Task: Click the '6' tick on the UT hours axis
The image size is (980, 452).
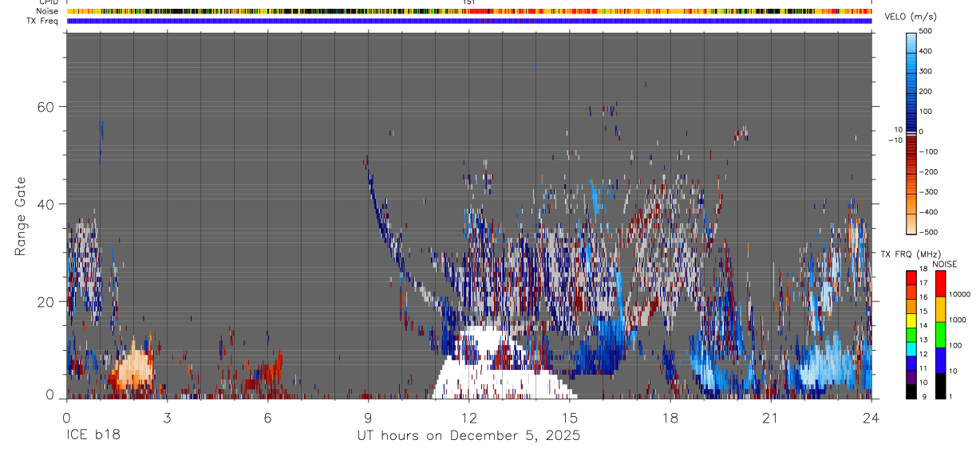Action: [267, 417]
